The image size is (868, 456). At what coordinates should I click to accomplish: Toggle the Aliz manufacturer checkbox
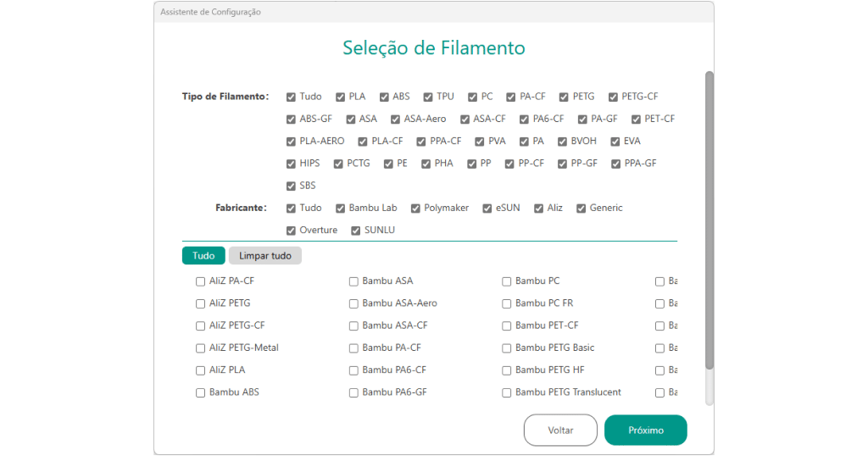point(538,208)
